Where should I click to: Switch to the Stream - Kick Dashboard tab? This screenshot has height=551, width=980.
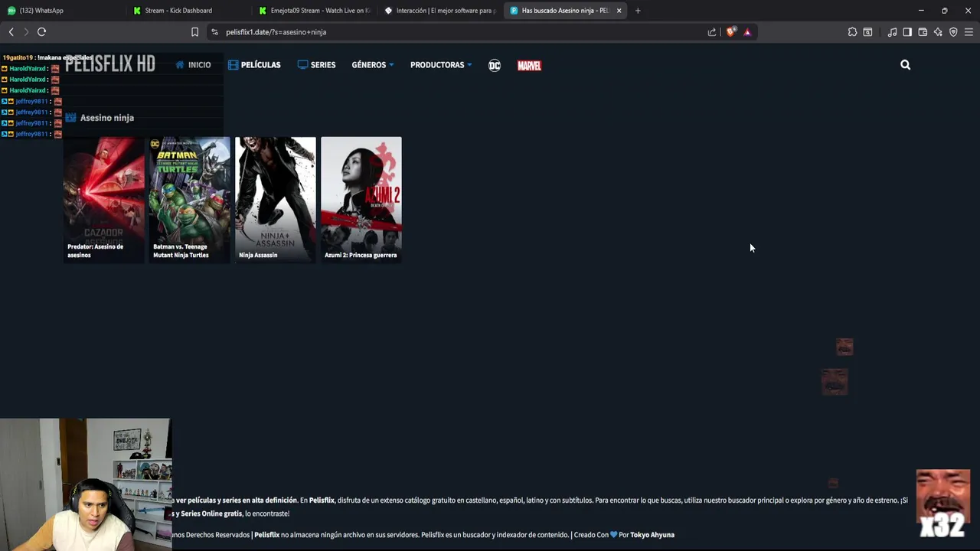coord(188,11)
